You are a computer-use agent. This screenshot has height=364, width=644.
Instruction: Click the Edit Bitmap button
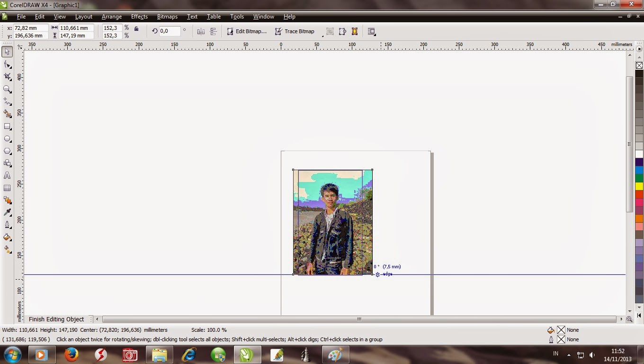(x=247, y=31)
